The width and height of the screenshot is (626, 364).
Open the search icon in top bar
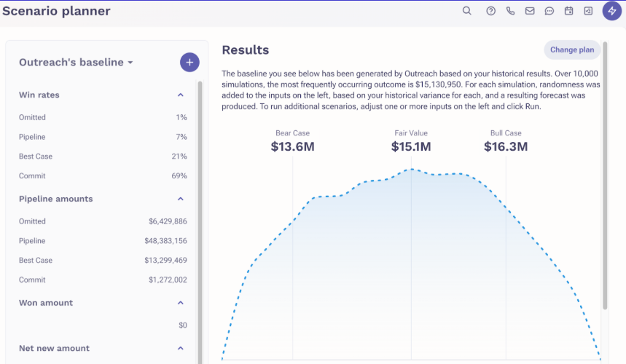(x=466, y=11)
